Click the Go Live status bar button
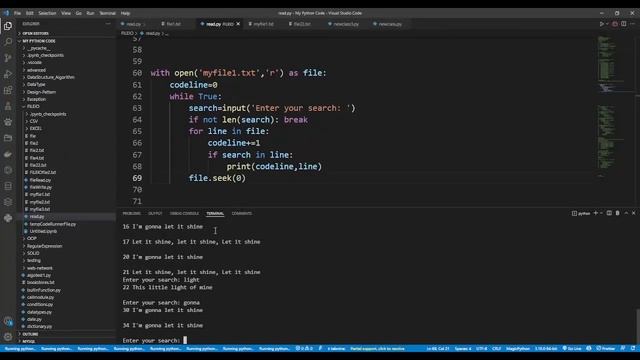This screenshot has height=360, width=640. 572,349
